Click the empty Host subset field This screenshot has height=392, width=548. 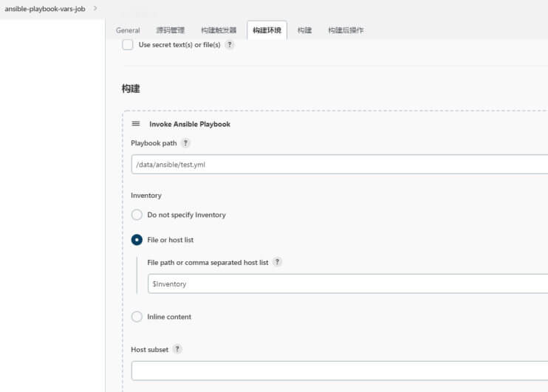(x=339, y=371)
